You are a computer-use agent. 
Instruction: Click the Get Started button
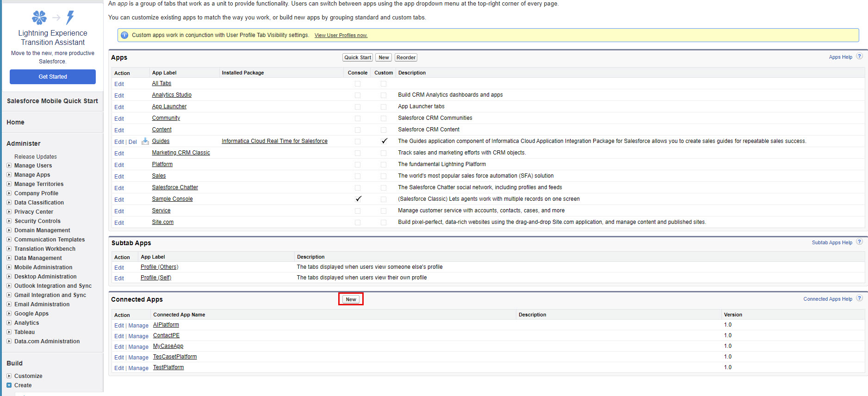click(53, 77)
